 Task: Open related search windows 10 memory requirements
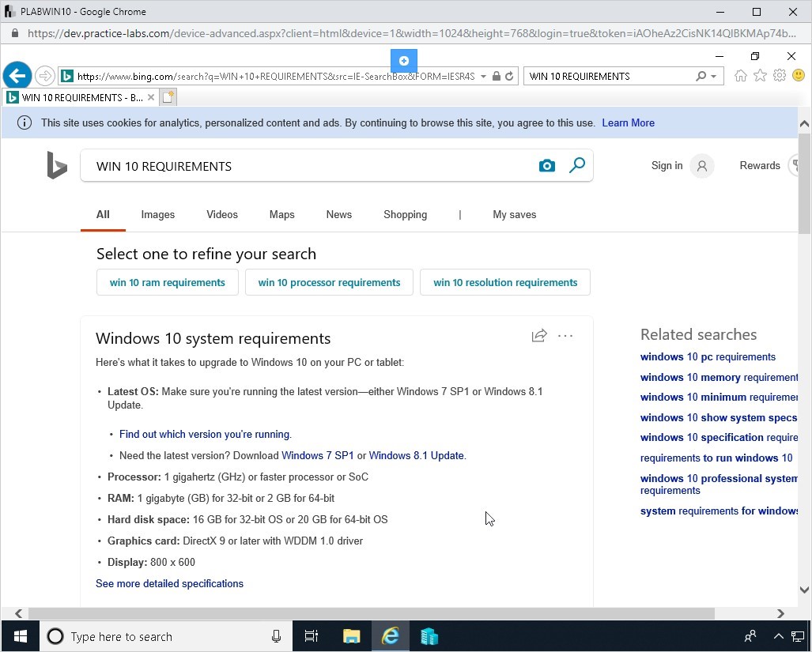click(x=719, y=377)
